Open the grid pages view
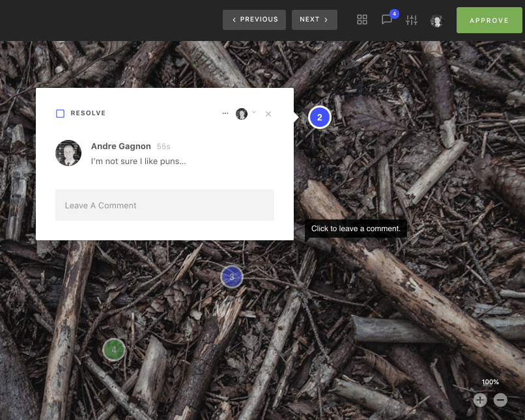 pyautogui.click(x=362, y=20)
